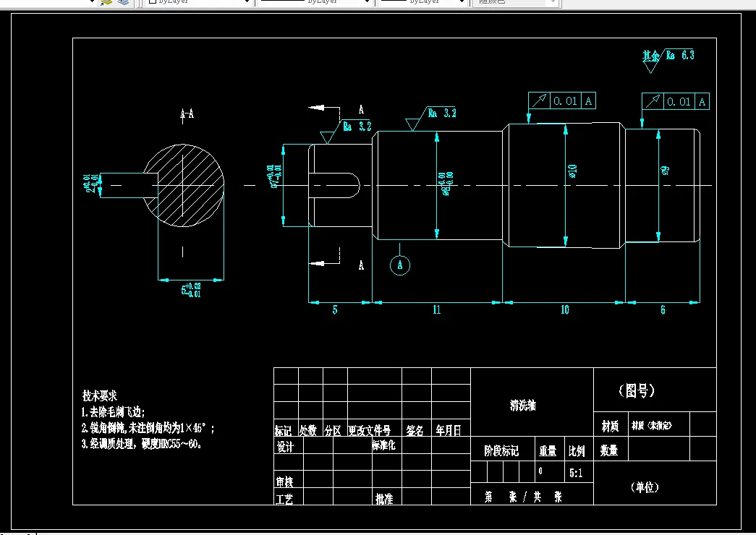Select the ø9 diameter dimension

(x=665, y=171)
